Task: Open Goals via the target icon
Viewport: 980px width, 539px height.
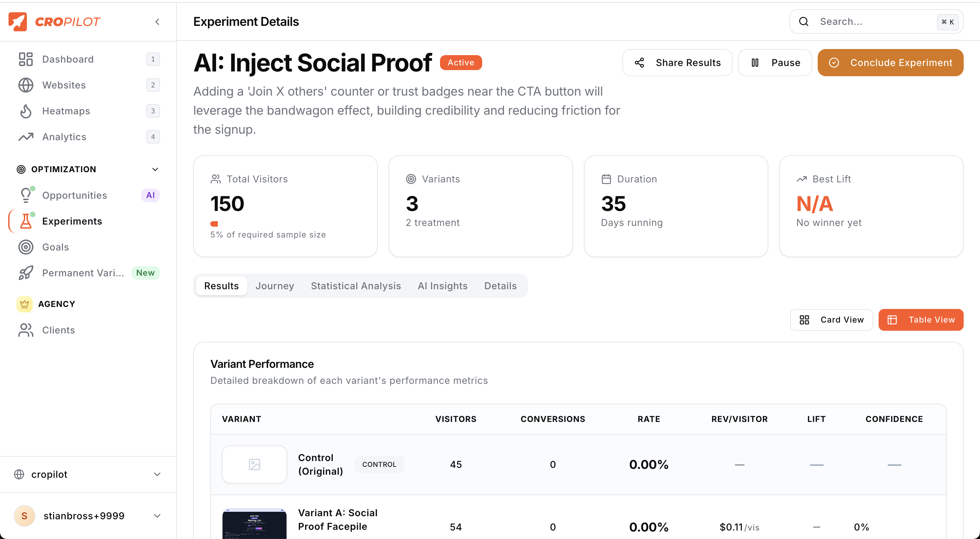Action: point(25,247)
